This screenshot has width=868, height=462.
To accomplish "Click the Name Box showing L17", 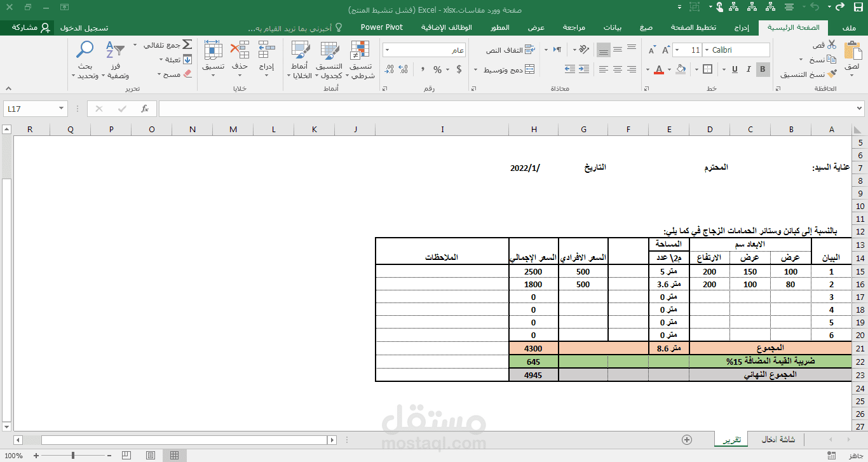I will pos(35,109).
